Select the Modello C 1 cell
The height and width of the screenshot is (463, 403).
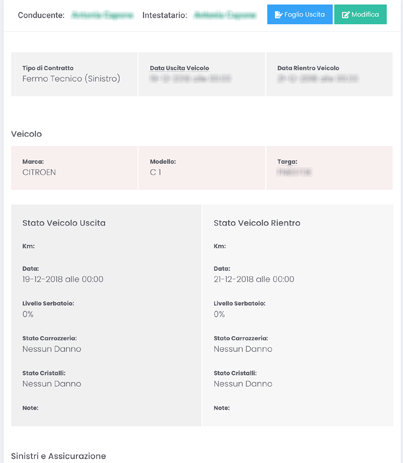click(202, 168)
